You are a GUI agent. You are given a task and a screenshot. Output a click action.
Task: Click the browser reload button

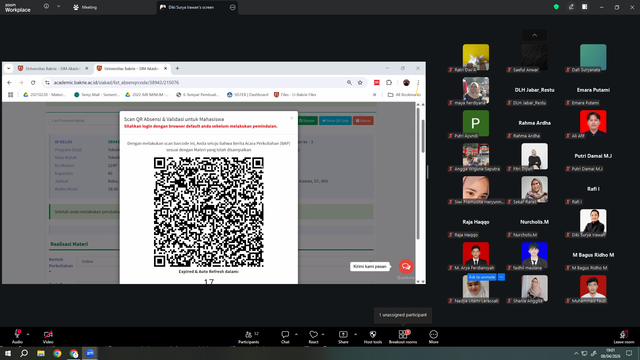pyautogui.click(x=33, y=82)
